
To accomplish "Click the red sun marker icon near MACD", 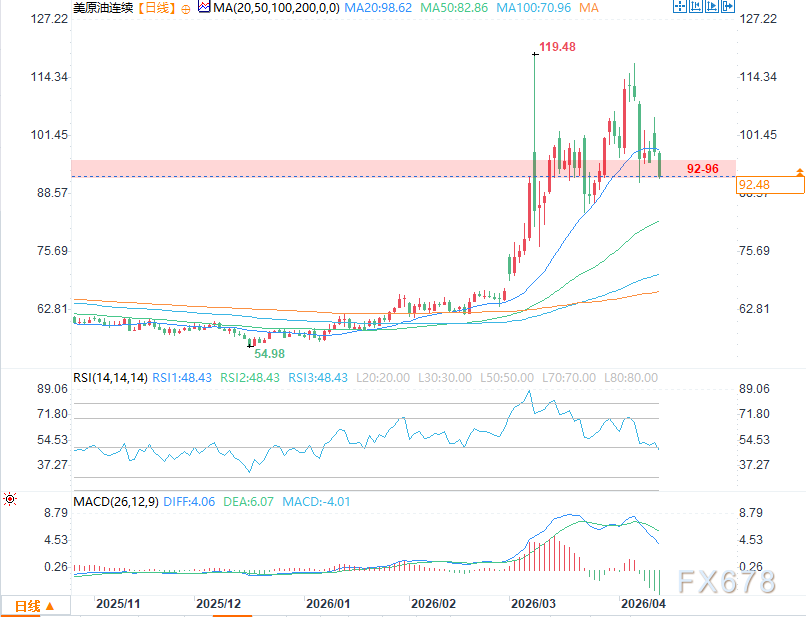I will tap(10, 499).
